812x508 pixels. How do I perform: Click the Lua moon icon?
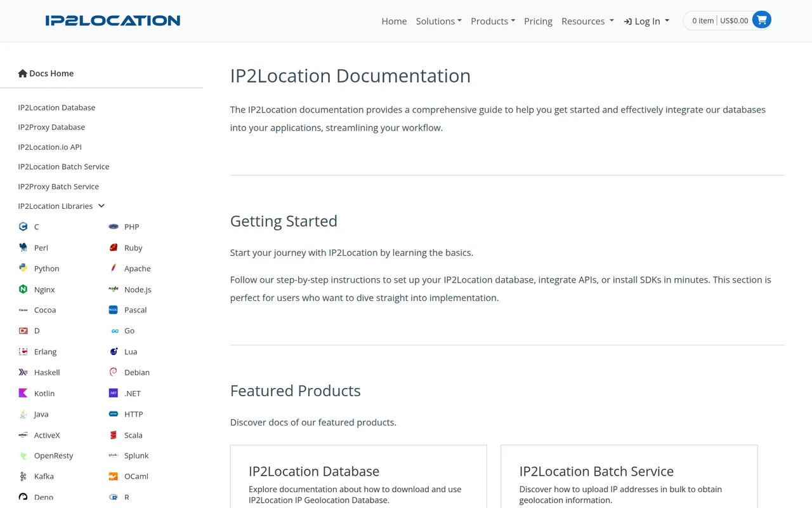coord(114,351)
